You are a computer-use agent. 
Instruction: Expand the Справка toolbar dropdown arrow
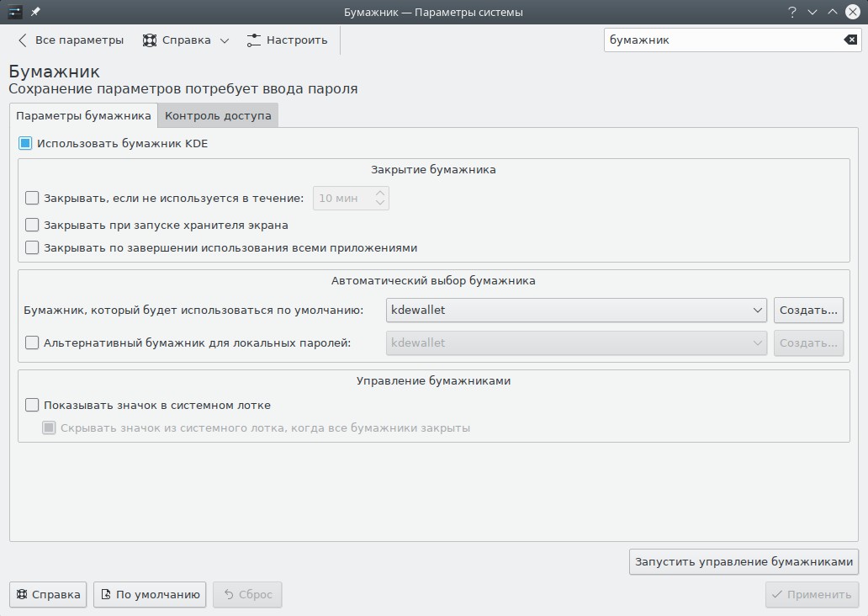[225, 40]
